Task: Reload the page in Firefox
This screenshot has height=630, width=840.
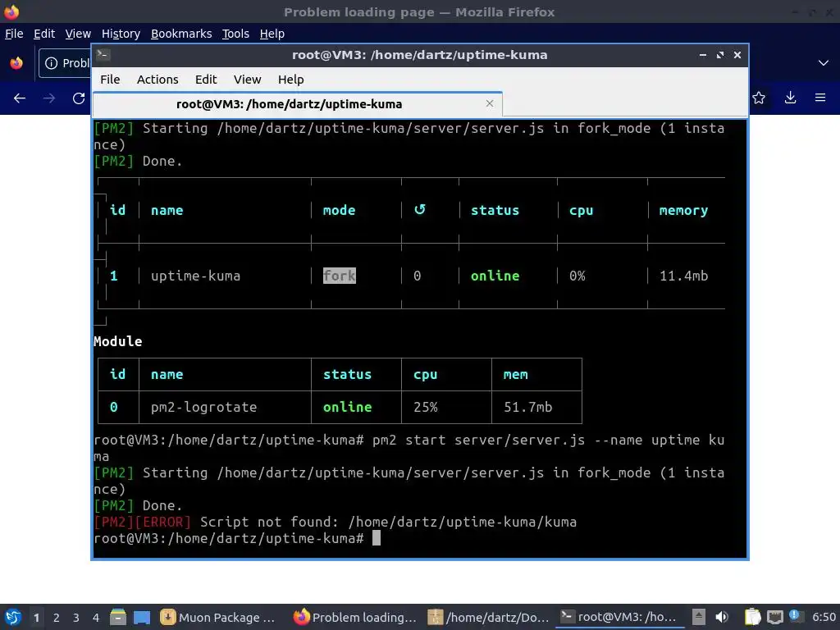Action: click(x=79, y=98)
